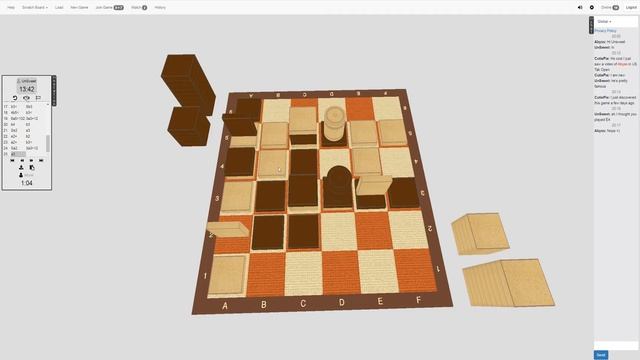This screenshot has height=360, width=640.
Task: Click the dark stack on C4
Action: [303, 163]
